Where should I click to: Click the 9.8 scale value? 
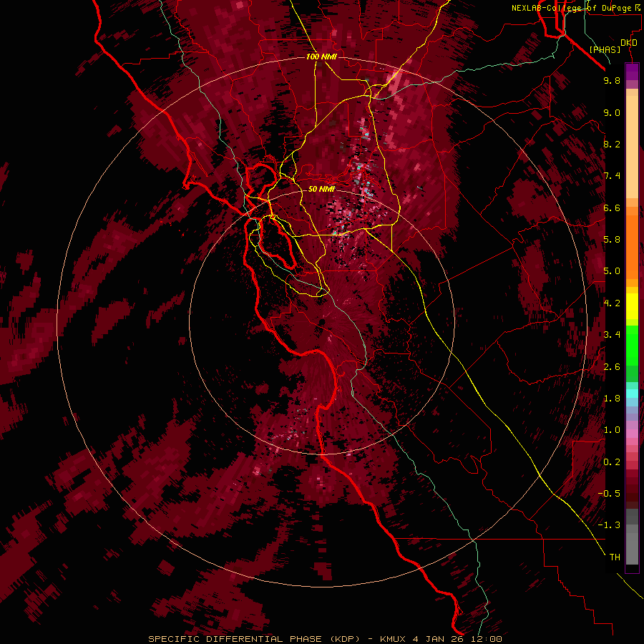point(612,80)
